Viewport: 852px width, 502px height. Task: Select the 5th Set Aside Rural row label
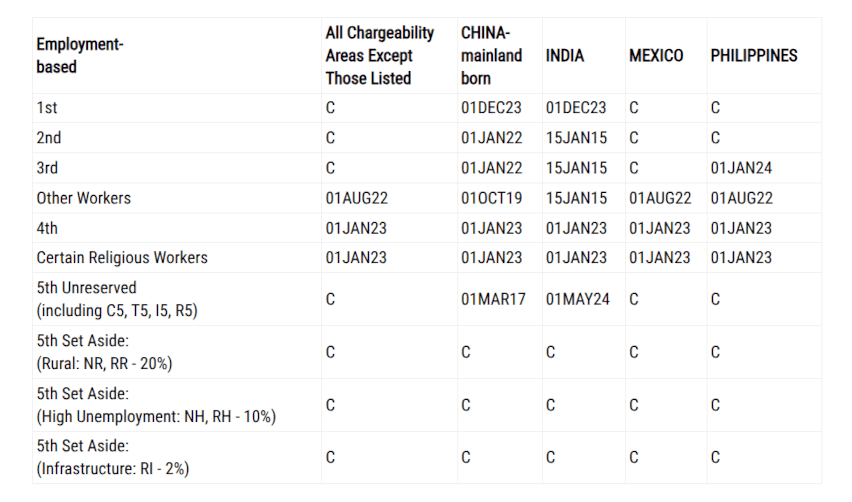click(104, 352)
